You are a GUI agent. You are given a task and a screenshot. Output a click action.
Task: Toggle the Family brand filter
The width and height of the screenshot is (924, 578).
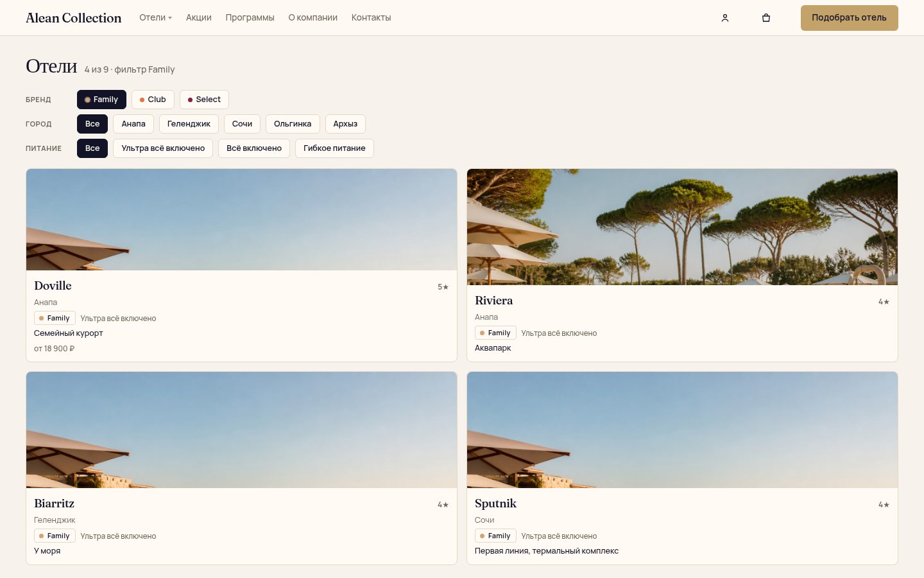click(x=101, y=100)
